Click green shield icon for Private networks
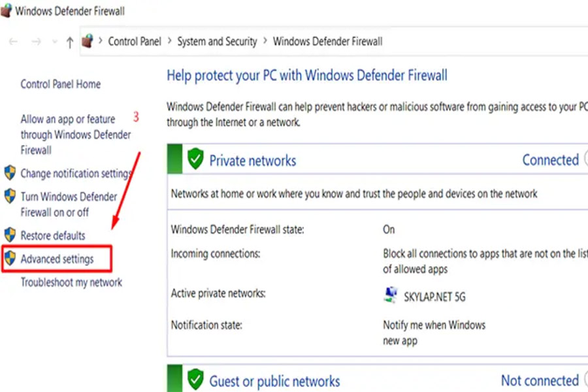The width and height of the screenshot is (588, 392). pyautogui.click(x=195, y=159)
